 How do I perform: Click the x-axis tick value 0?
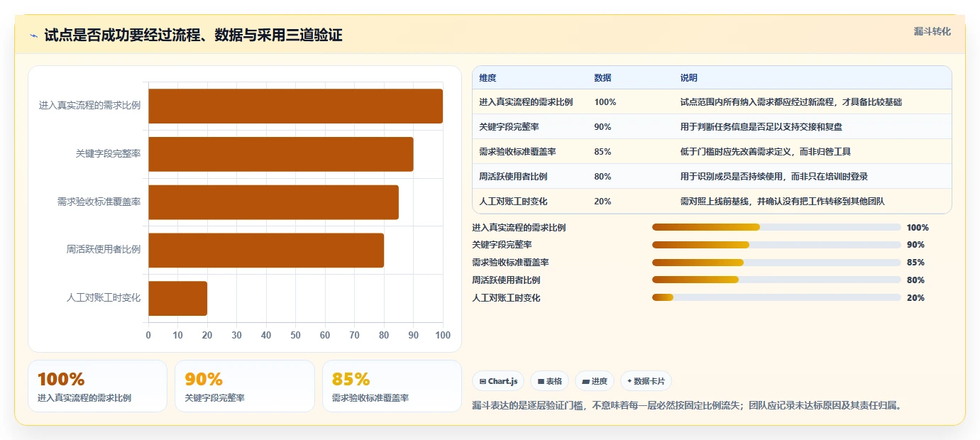pos(148,335)
